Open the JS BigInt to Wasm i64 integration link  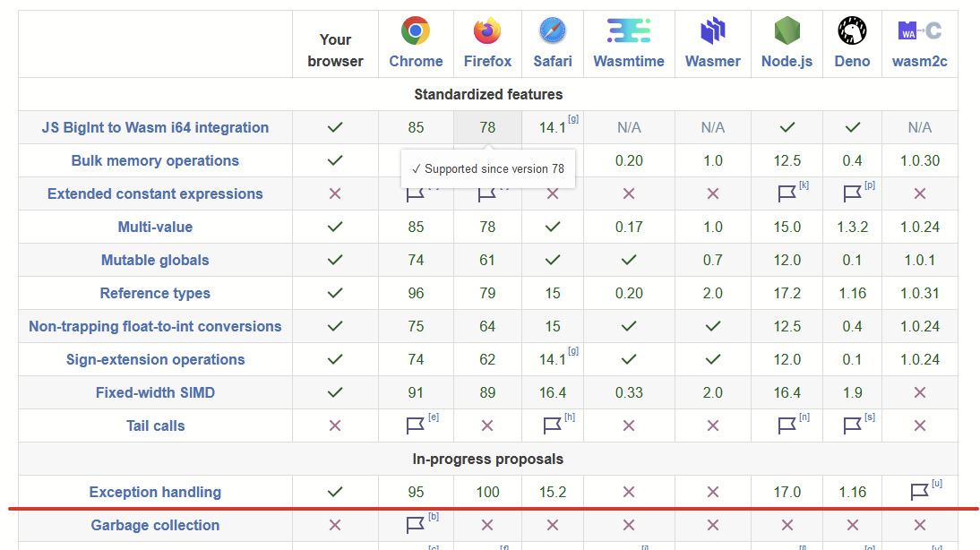tap(155, 127)
